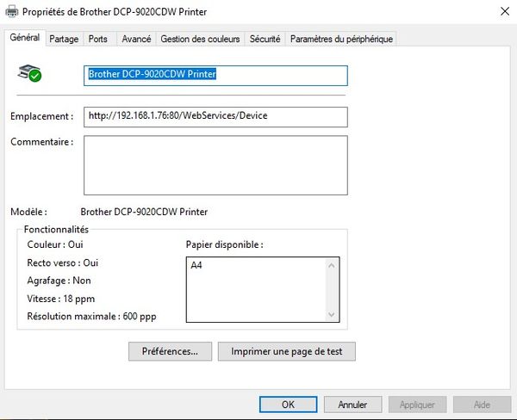The height and width of the screenshot is (420, 517).
Task: Click 'Résolution maximale : 600 ppp' text
Action: (91, 317)
